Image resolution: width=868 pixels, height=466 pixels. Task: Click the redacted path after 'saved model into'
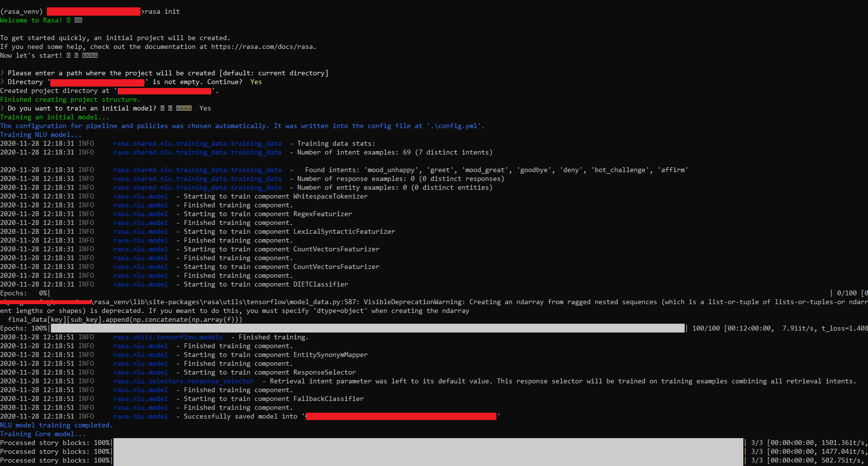pyautogui.click(x=401, y=417)
